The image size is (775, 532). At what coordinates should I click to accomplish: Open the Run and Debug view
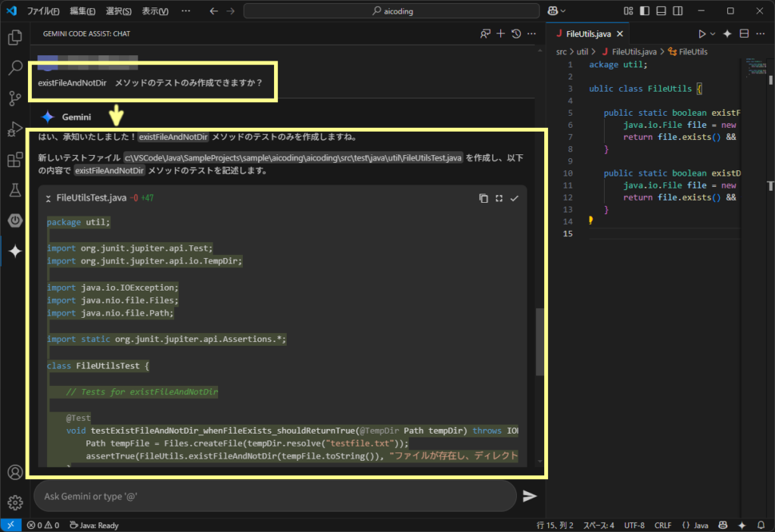point(15,129)
